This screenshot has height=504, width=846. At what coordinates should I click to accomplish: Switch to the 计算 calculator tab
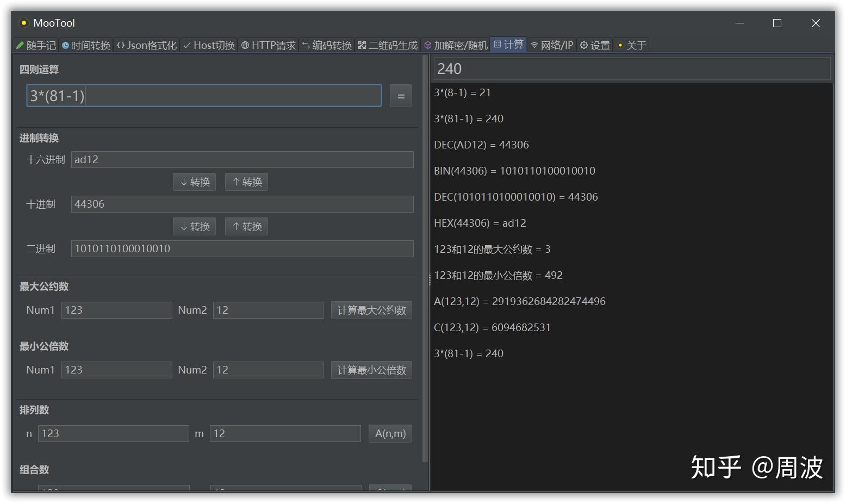(x=509, y=45)
